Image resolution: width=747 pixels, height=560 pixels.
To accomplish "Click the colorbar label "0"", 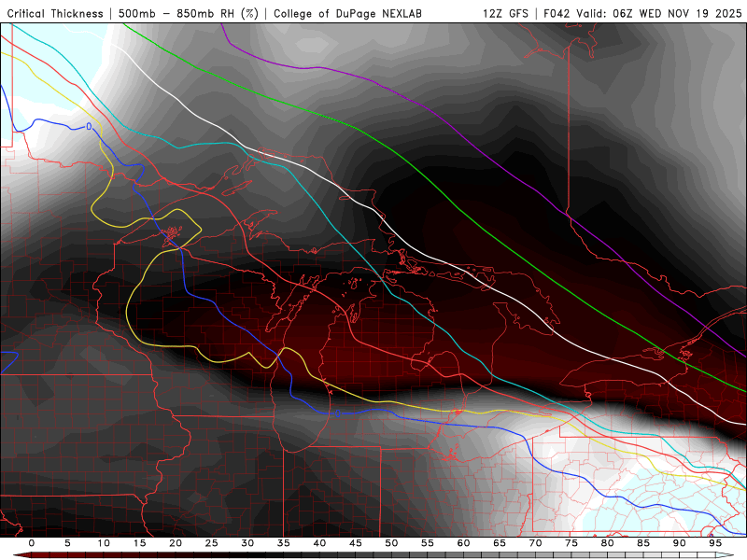I will point(32,543).
